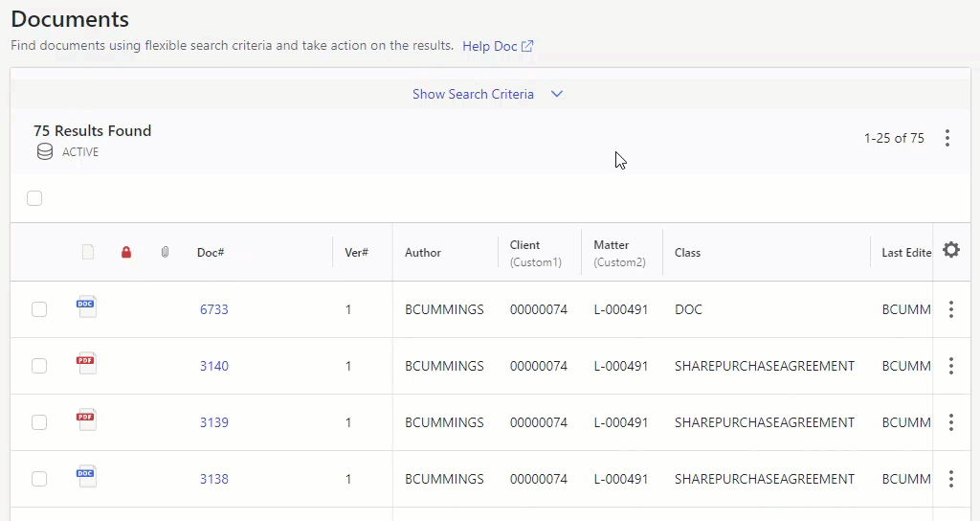Click the PDF file icon for document 3140
Screen dimensions: 980x521
87,364
